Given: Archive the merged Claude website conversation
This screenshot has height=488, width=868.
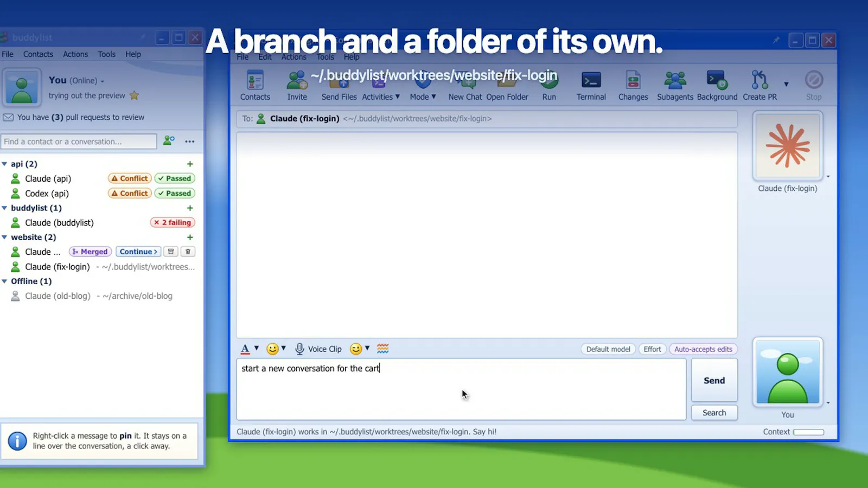Looking at the screenshot, I should (x=171, y=252).
